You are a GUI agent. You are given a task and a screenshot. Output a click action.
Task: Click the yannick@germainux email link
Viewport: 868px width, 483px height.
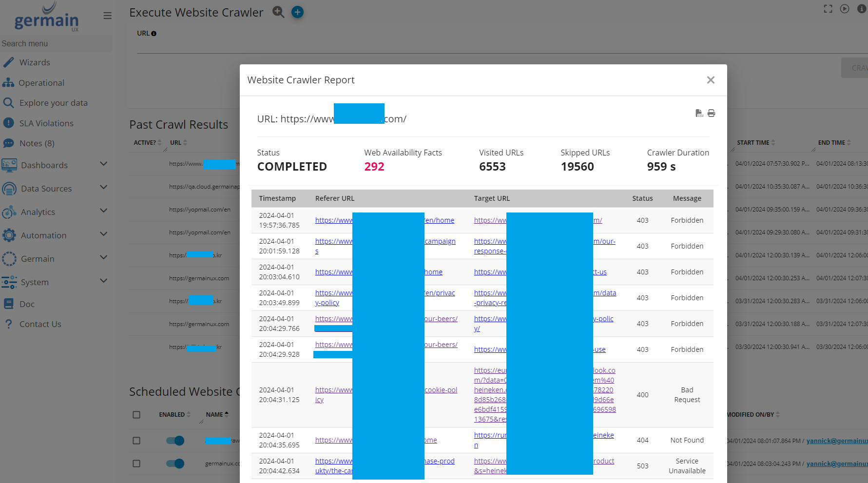(x=836, y=441)
